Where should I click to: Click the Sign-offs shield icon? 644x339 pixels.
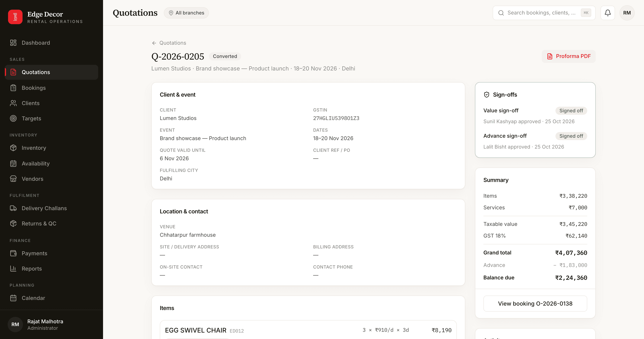[486, 94]
